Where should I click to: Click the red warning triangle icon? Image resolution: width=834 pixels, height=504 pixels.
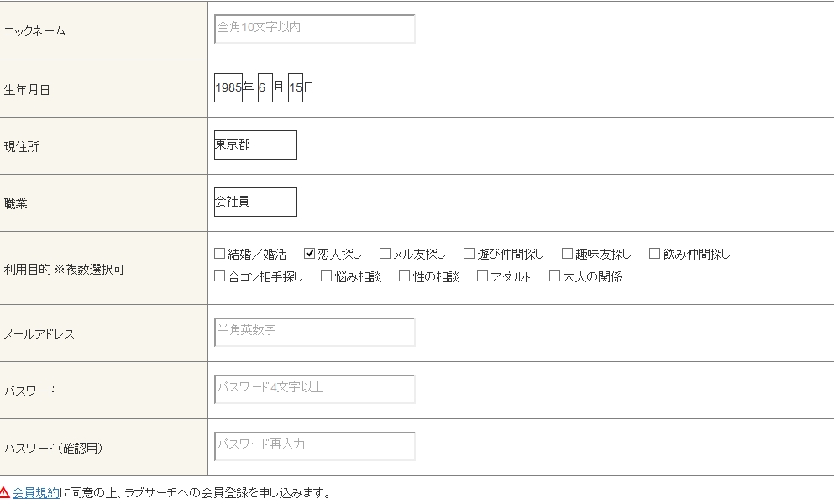[5, 493]
